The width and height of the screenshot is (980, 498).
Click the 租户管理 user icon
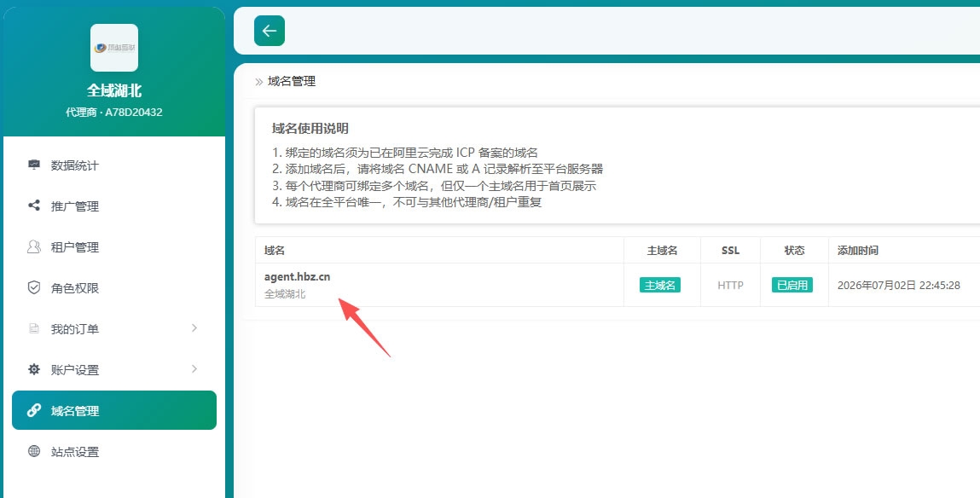(34, 246)
